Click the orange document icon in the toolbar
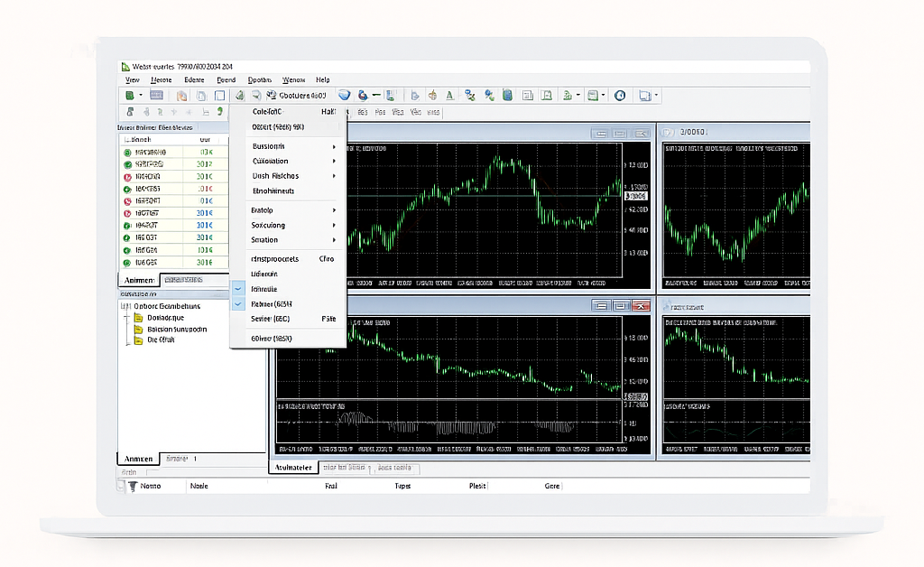This screenshot has width=924, height=567. 182,96
